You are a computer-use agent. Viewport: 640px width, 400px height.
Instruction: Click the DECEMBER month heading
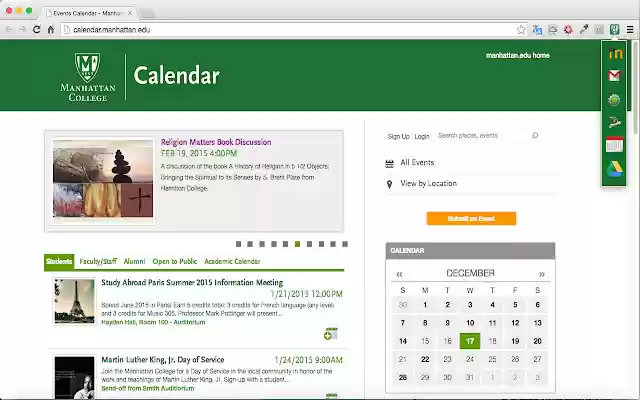(470, 273)
